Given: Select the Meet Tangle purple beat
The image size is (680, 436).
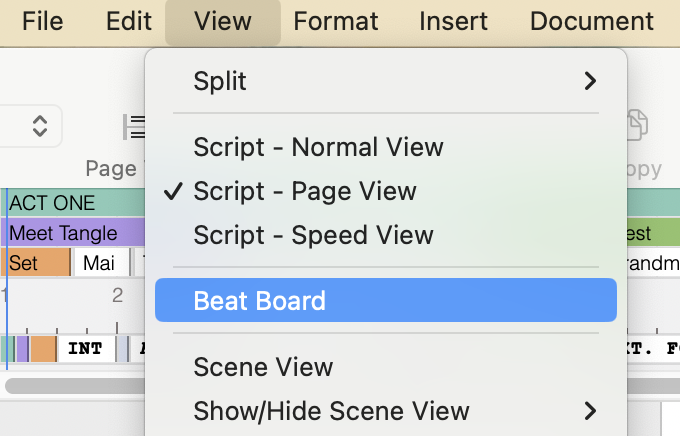Looking at the screenshot, I should (x=73, y=233).
